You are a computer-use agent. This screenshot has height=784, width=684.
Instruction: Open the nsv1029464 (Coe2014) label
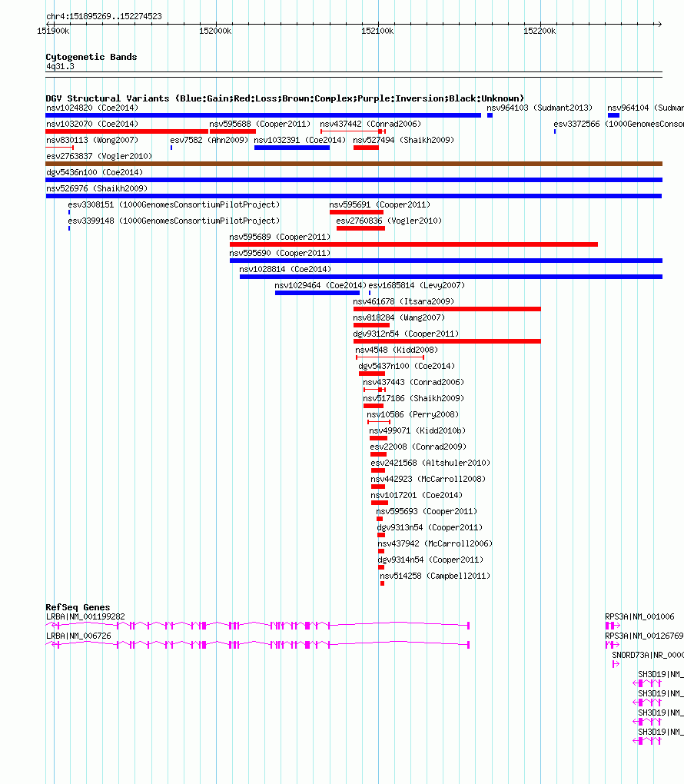(320, 285)
